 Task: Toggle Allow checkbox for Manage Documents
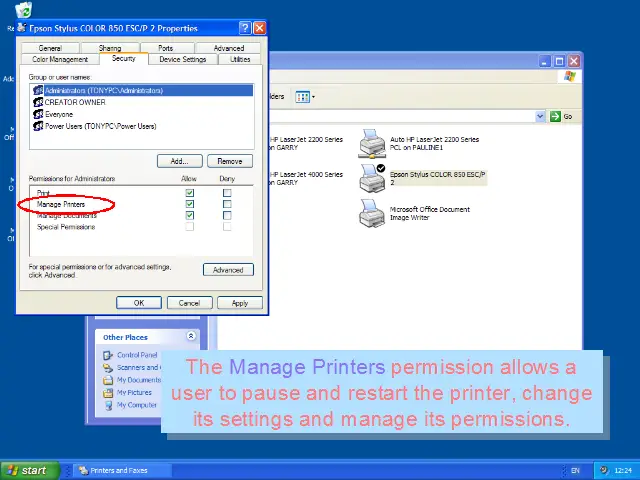pos(190,216)
